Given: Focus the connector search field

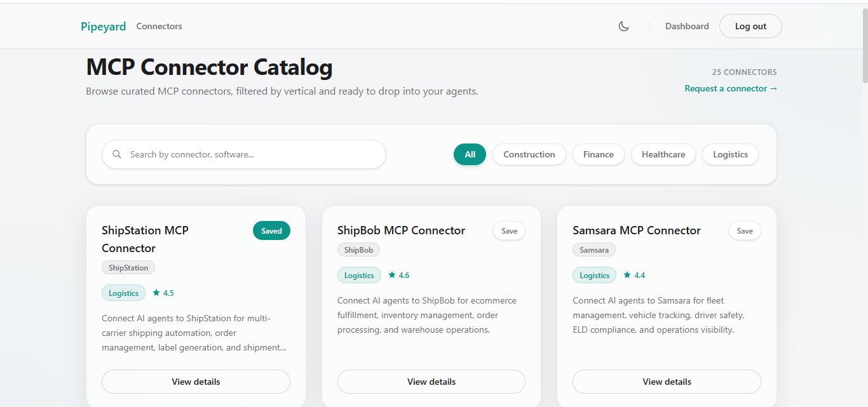Looking at the screenshot, I should click(x=244, y=154).
